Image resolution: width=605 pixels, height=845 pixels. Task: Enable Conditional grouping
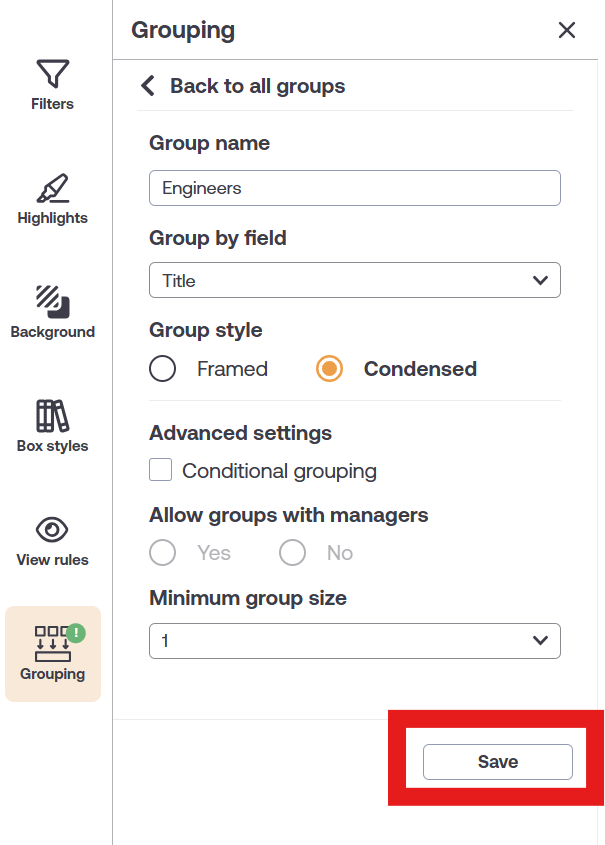(x=160, y=470)
